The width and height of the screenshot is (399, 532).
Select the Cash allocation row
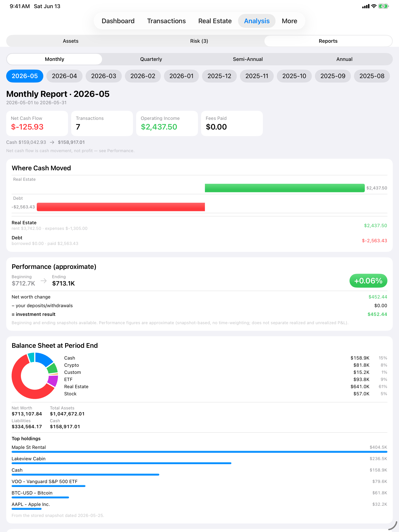coord(225,358)
